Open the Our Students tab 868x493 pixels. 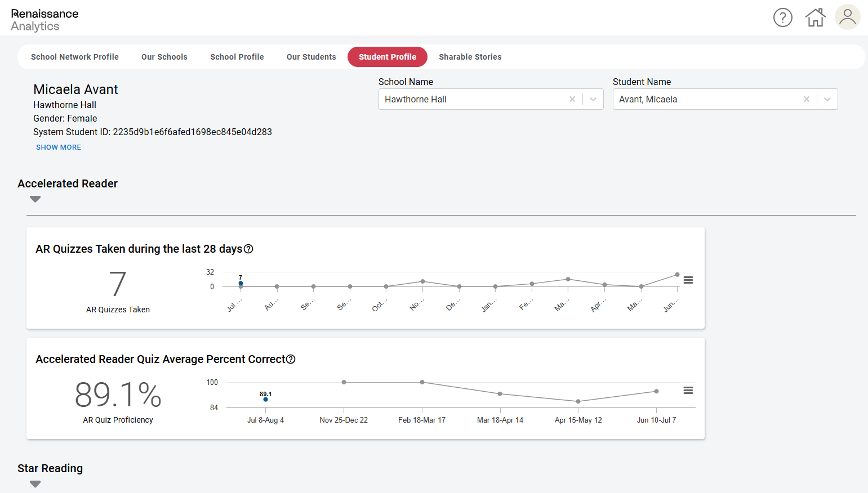click(x=311, y=57)
